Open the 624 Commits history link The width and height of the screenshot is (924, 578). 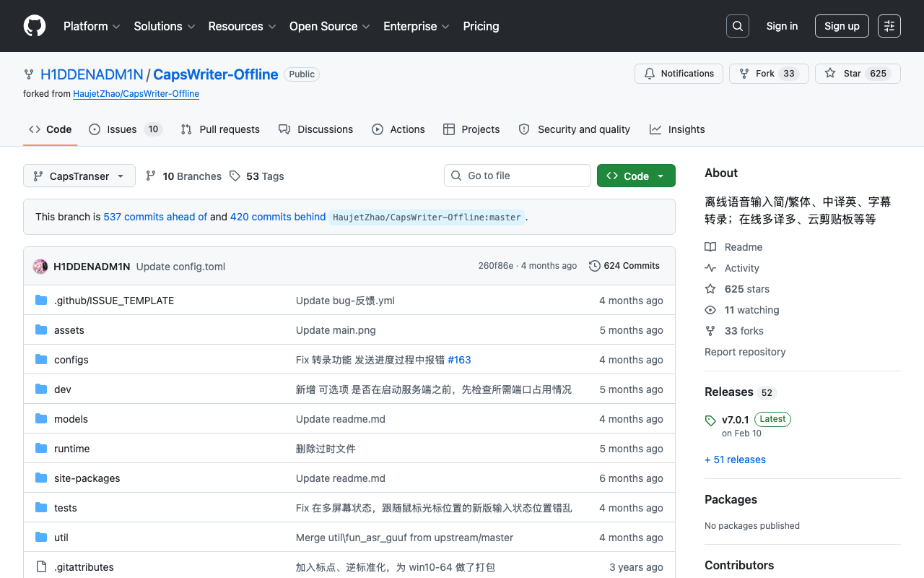[x=624, y=266]
